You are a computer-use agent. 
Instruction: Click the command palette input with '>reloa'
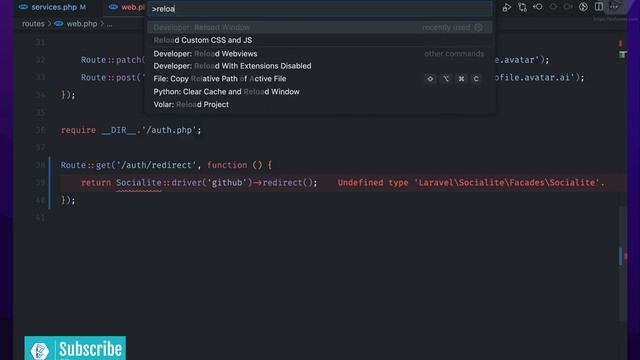click(320, 9)
